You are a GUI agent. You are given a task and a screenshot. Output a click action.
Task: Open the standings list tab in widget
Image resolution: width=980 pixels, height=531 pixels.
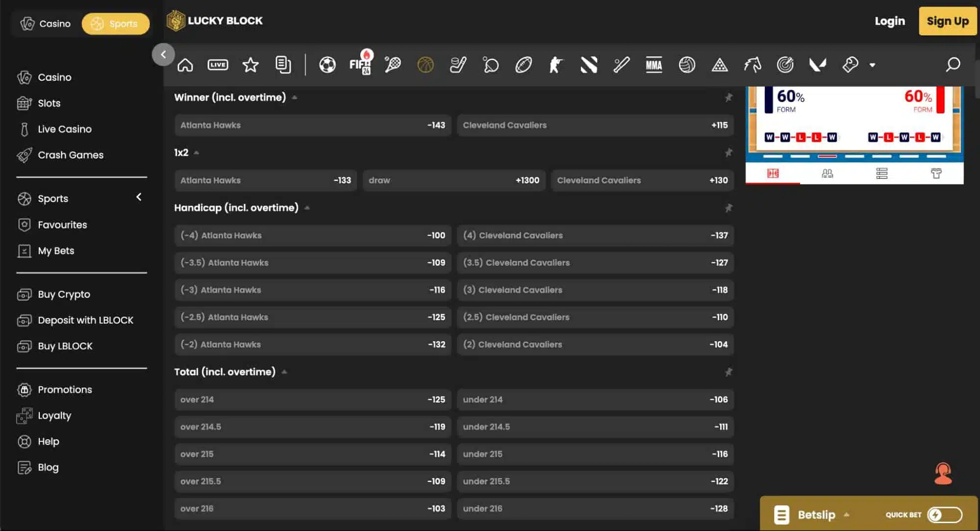point(882,173)
